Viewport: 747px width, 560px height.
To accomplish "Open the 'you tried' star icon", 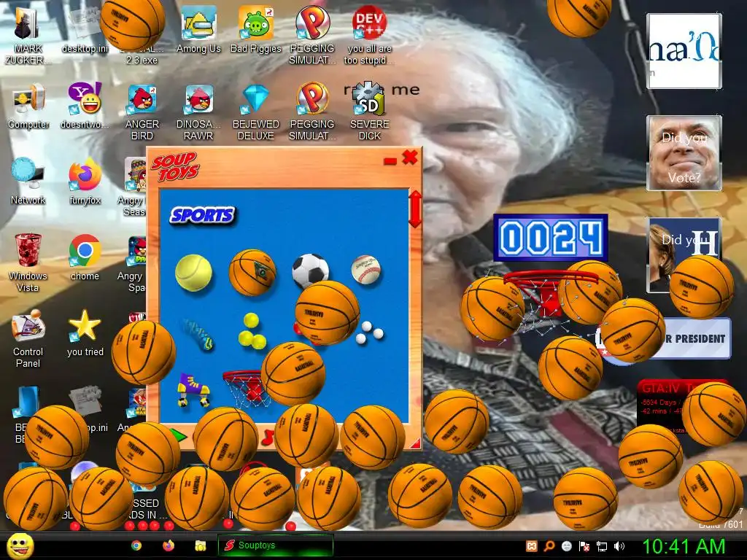I will [x=85, y=332].
